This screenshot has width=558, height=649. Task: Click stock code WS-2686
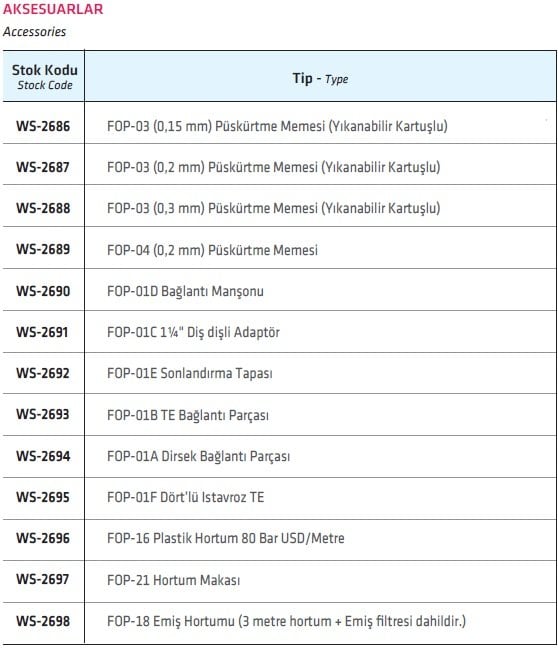click(43, 126)
